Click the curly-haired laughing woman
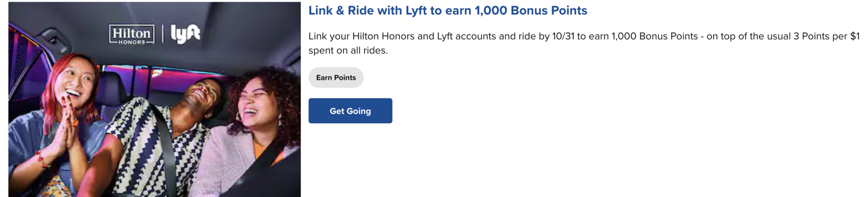Screen dimensions: 868x197 250,136
